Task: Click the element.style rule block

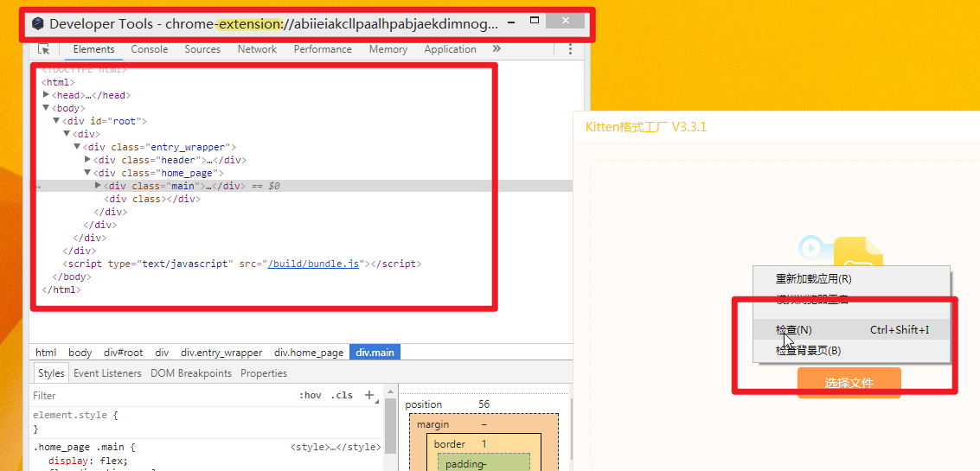Action: point(206,422)
